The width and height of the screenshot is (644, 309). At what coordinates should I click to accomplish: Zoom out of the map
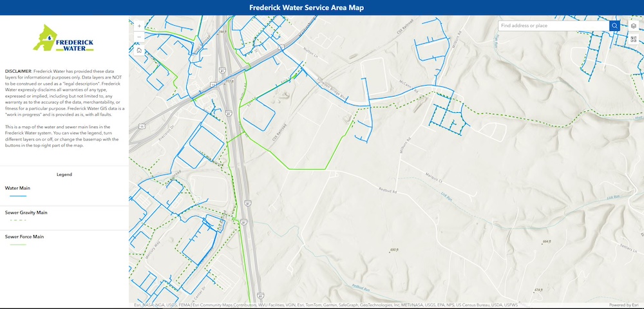pos(139,36)
